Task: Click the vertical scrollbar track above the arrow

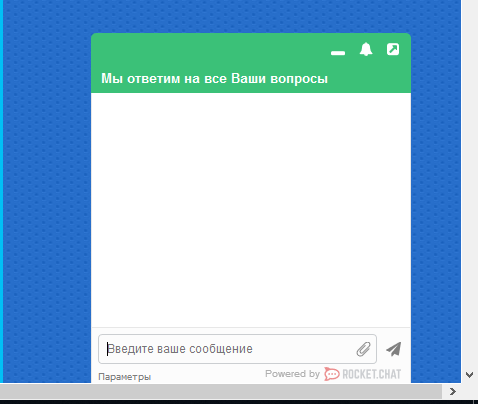Action: [470, 183]
